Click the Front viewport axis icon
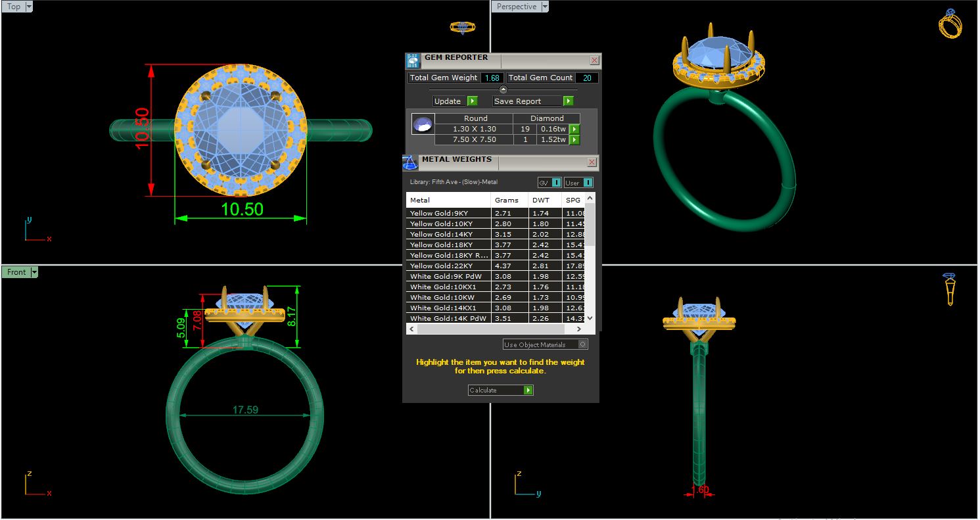The image size is (980, 520). click(36, 483)
